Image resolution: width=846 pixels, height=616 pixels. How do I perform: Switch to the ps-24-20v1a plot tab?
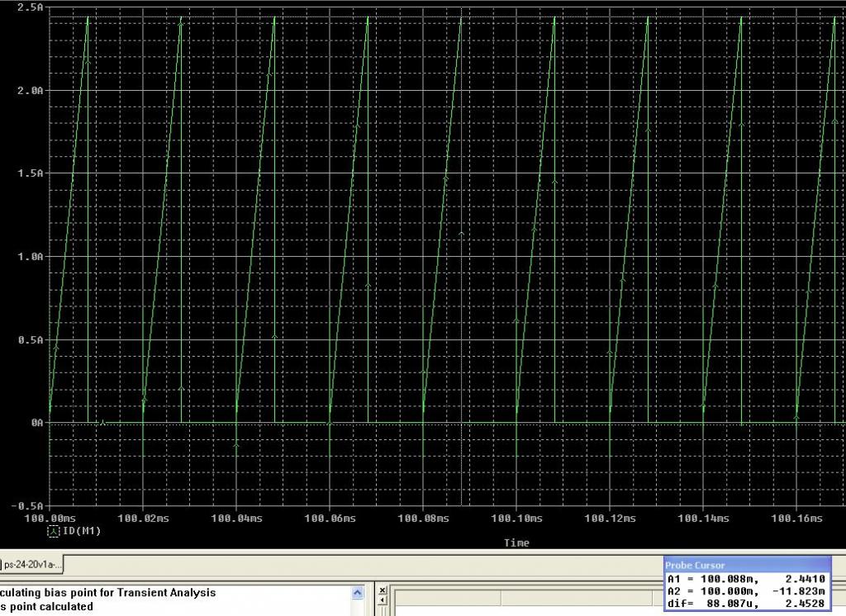click(33, 566)
